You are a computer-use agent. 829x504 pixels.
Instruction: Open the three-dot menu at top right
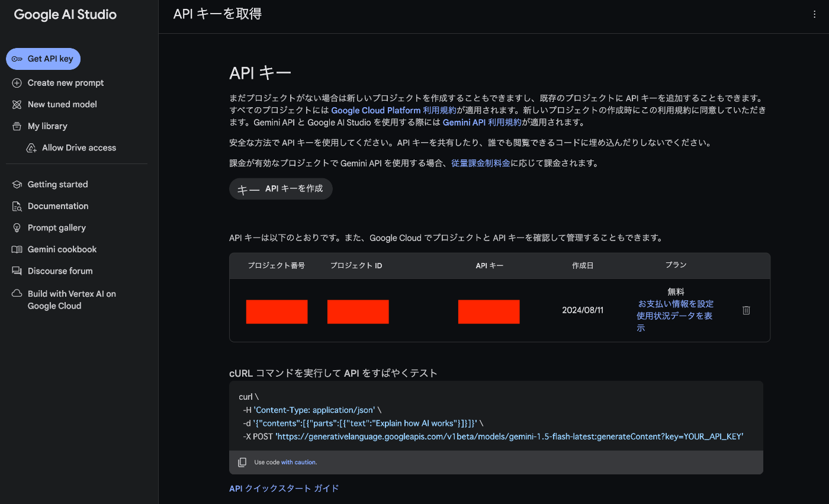pyautogui.click(x=815, y=15)
